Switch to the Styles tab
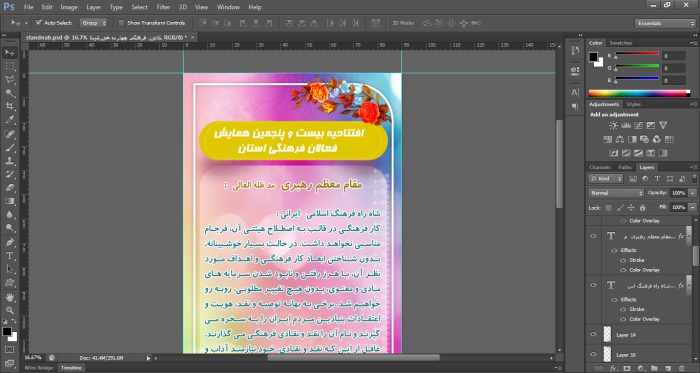 (633, 104)
